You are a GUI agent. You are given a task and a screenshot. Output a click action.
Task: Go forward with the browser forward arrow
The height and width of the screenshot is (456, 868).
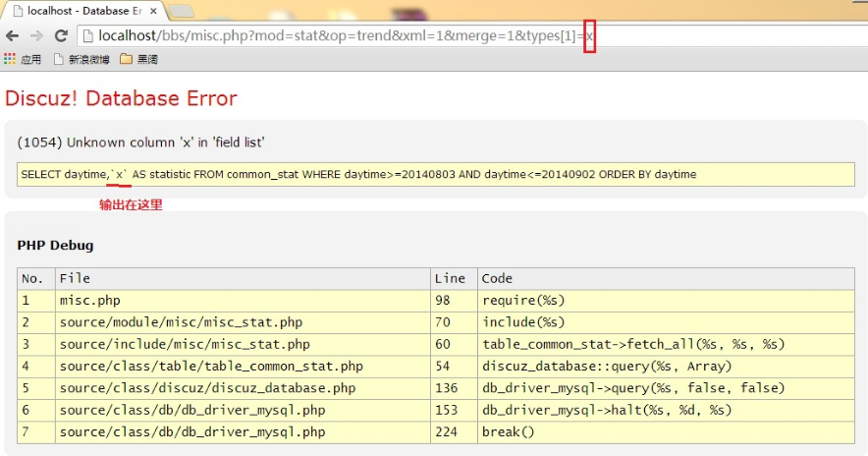point(36,36)
